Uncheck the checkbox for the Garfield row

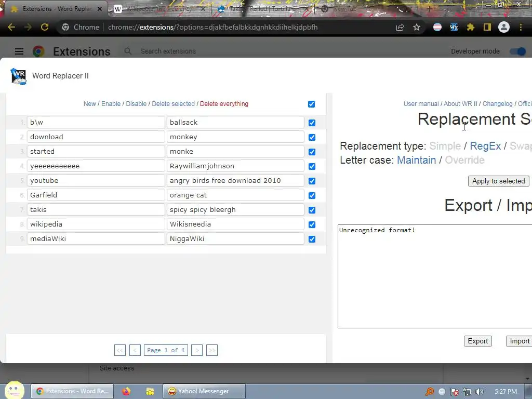[x=312, y=196]
